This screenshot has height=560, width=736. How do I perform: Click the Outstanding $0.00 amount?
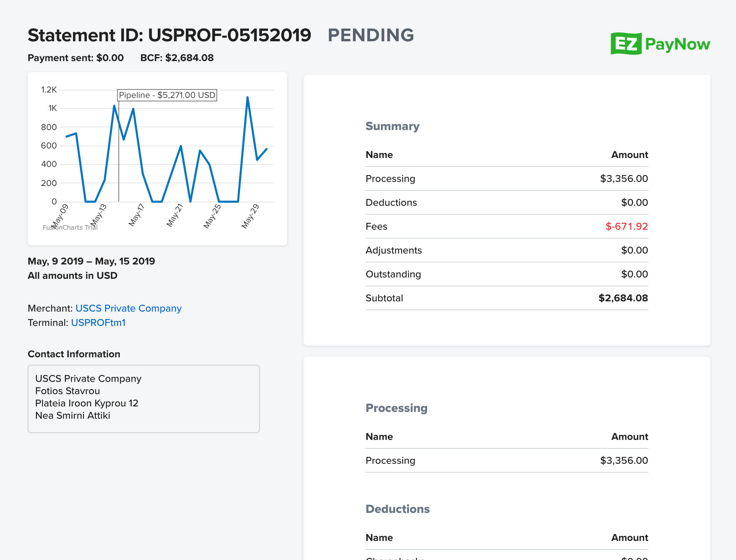(x=634, y=274)
